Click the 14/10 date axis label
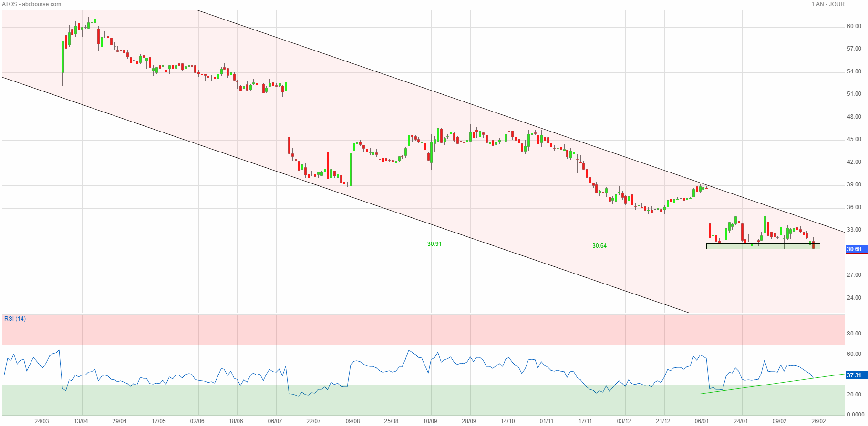This screenshot has width=868, height=426. point(507,421)
